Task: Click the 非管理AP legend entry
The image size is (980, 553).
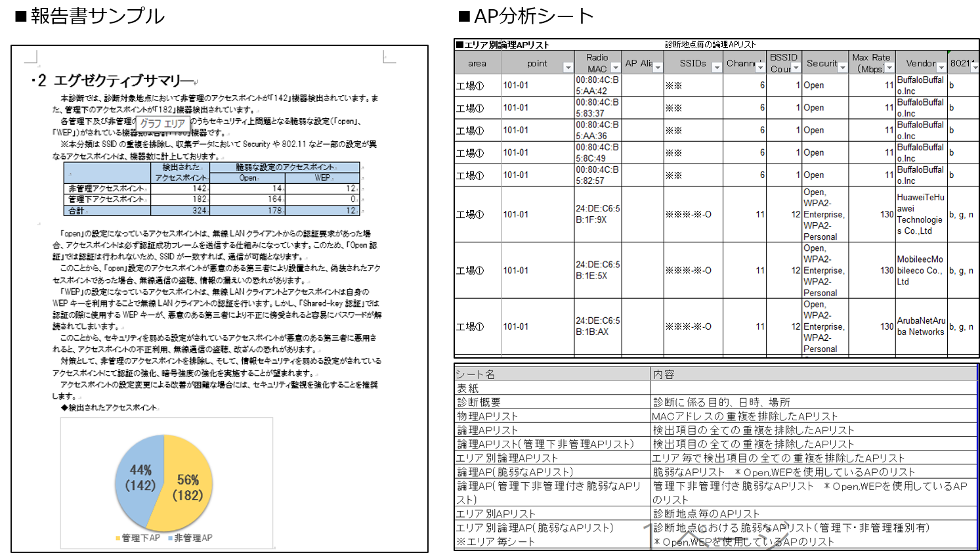Action: (191, 538)
